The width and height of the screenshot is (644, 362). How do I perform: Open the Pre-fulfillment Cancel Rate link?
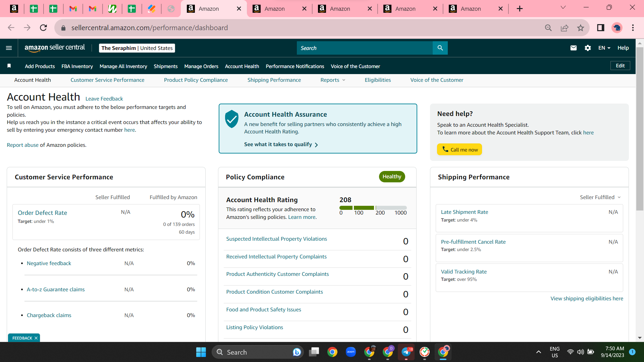tap(473, 242)
